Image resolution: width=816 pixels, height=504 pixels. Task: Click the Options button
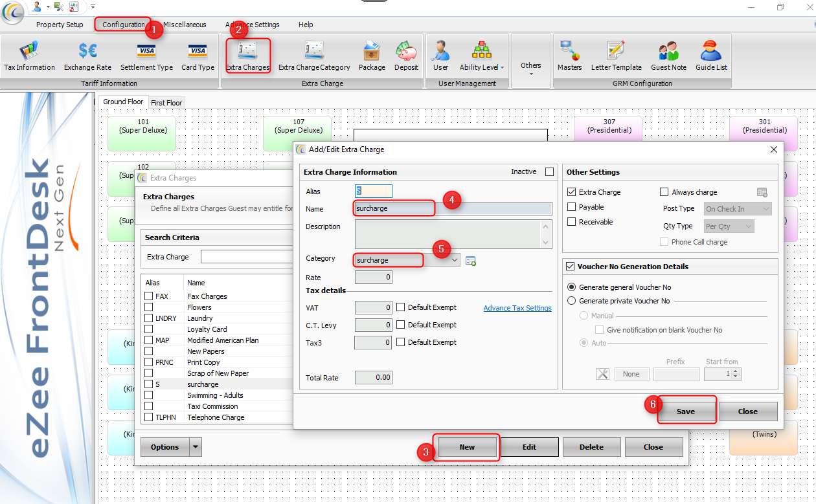165,447
